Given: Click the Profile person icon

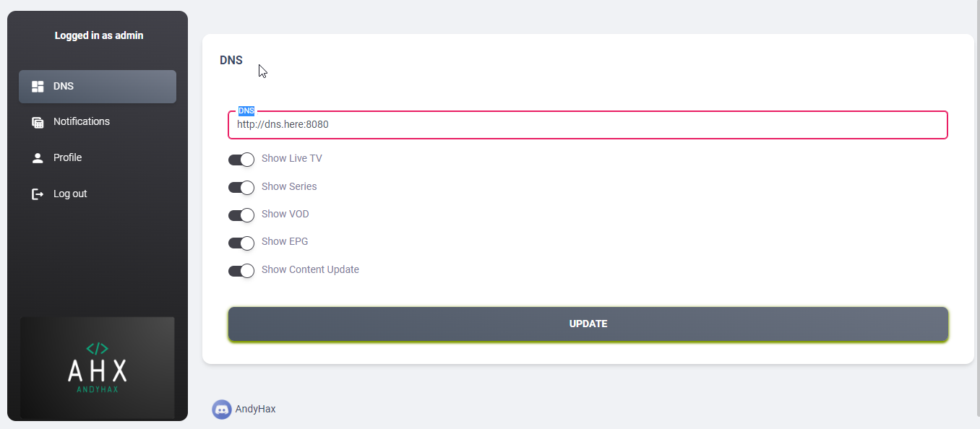Looking at the screenshot, I should coord(38,158).
